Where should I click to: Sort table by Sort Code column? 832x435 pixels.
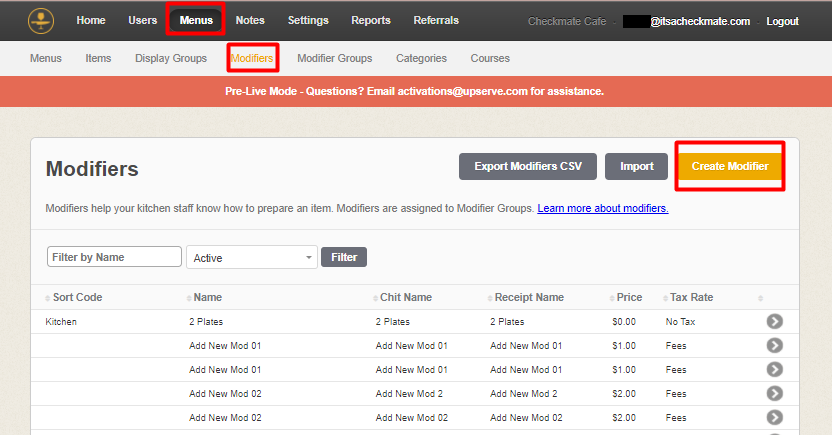pos(77,297)
